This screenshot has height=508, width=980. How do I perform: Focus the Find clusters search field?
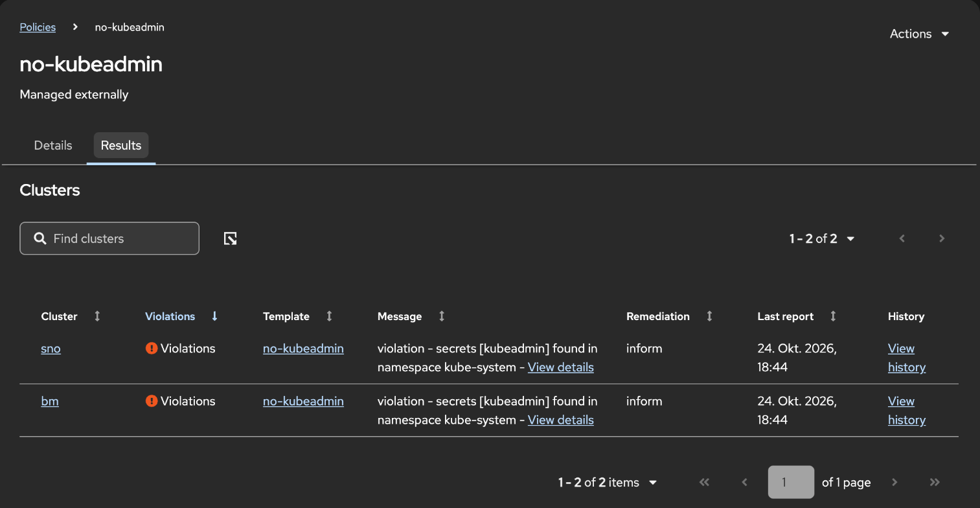point(109,238)
